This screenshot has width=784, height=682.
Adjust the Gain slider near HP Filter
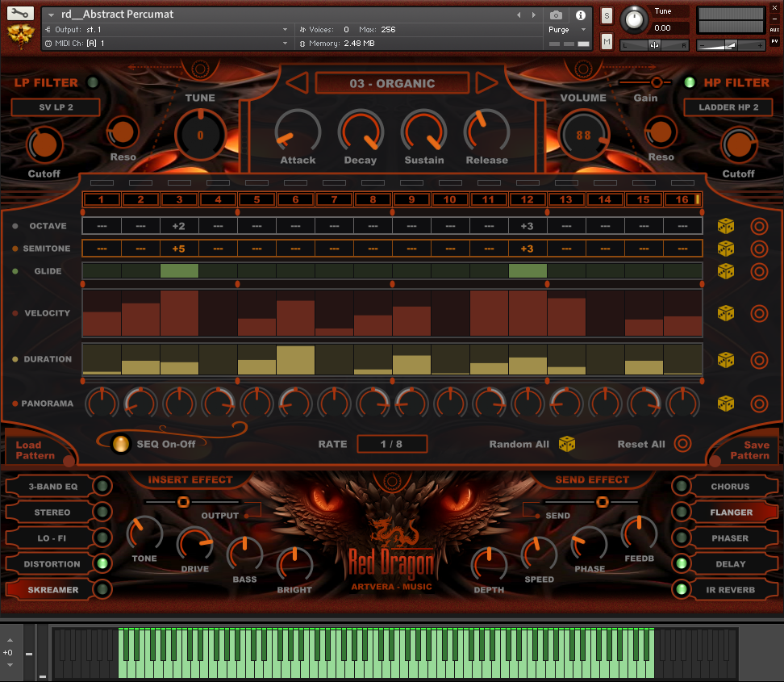point(657,82)
